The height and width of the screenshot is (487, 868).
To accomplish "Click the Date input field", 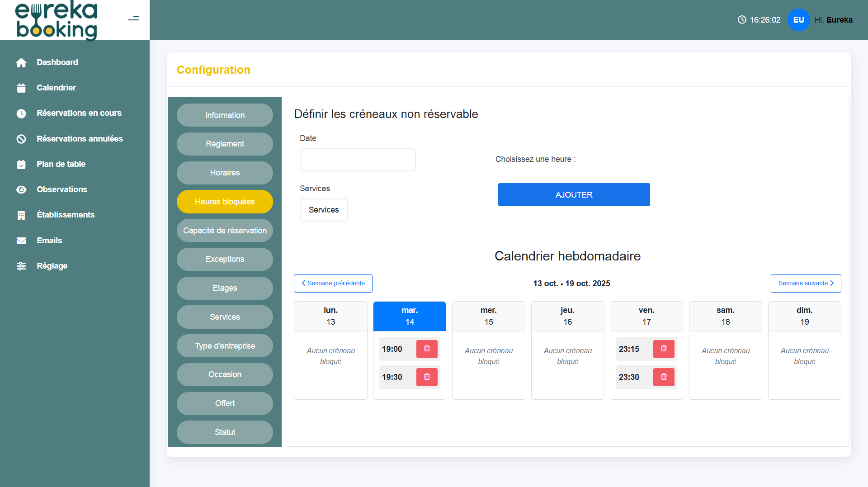I will (x=357, y=160).
